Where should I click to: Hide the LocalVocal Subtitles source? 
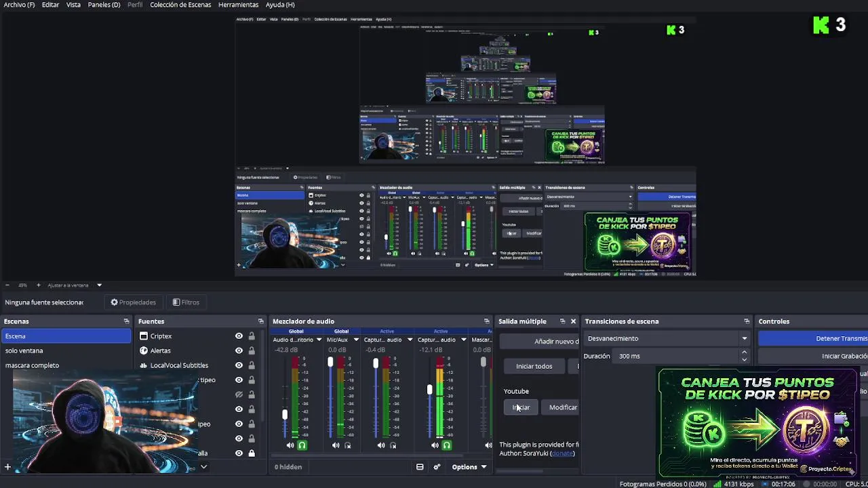tap(239, 365)
